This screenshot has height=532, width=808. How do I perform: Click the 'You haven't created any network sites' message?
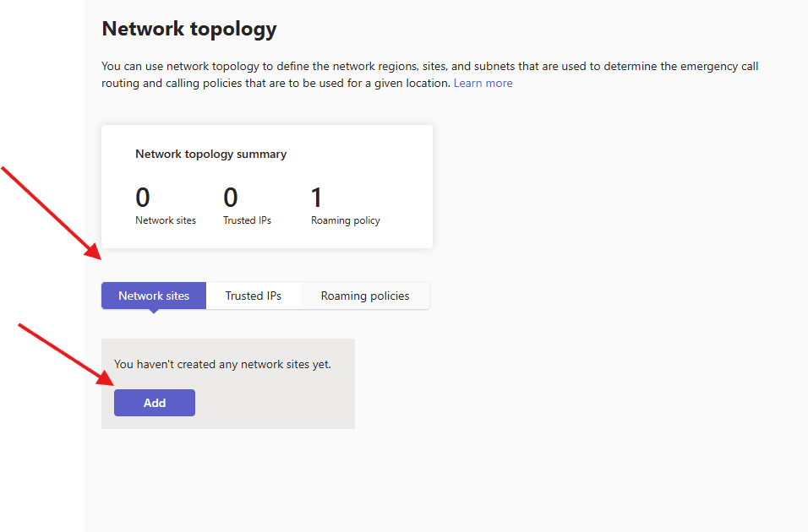point(222,365)
